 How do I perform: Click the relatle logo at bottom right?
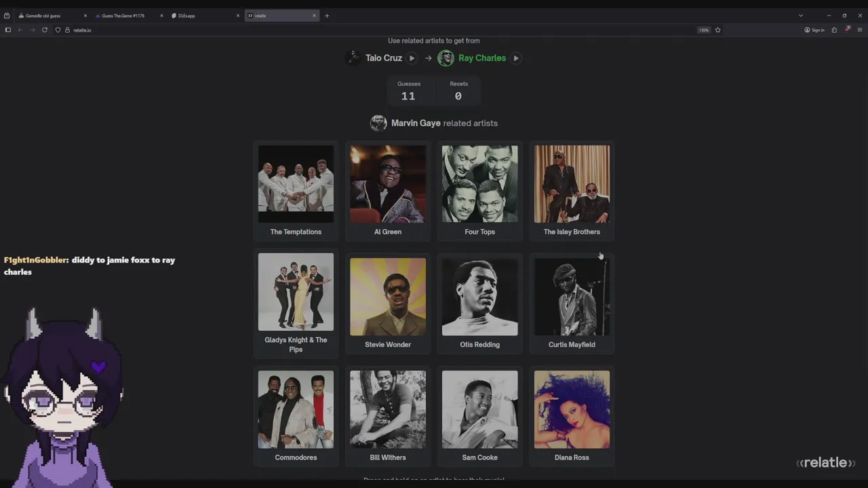pos(826,463)
